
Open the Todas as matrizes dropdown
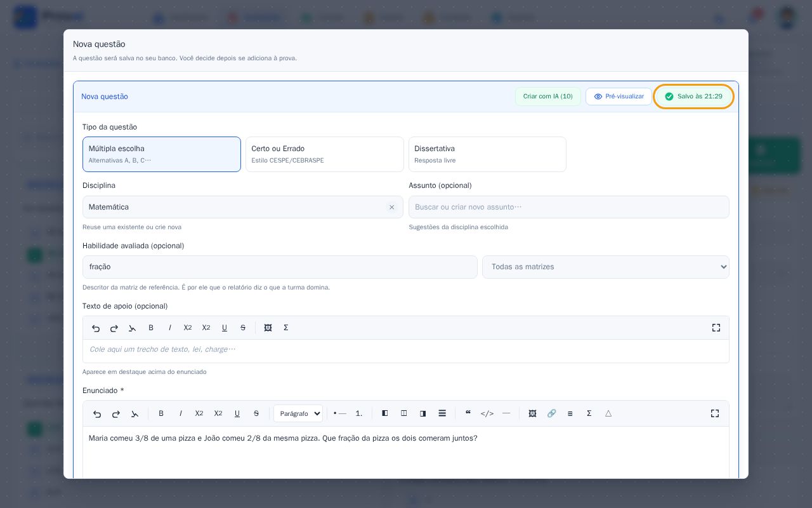tap(606, 267)
